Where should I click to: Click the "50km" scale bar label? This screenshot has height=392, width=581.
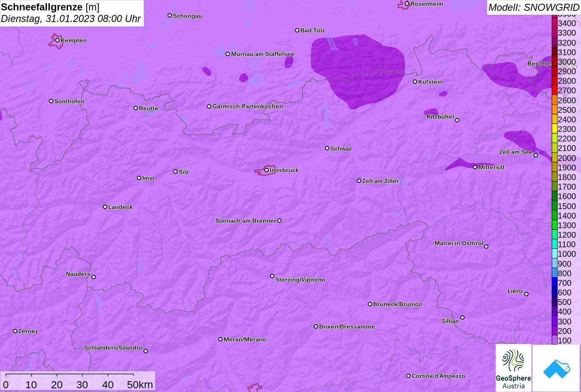pos(140,385)
